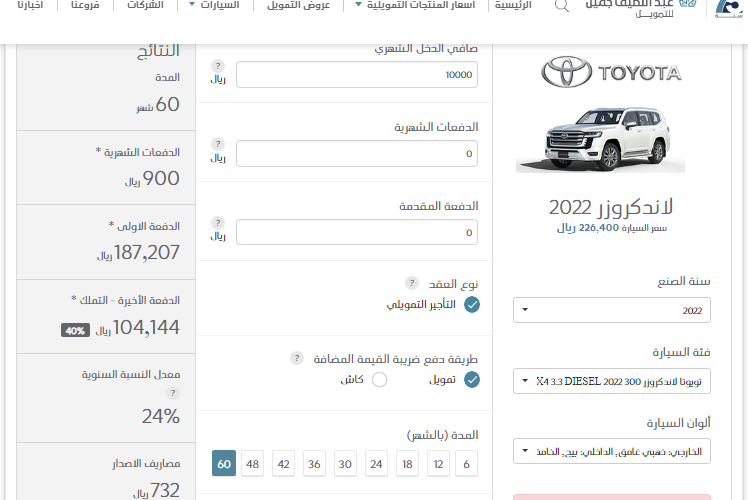The height and width of the screenshot is (500, 748).
Task: Go to الرئيسية home page
Action: coord(513,5)
